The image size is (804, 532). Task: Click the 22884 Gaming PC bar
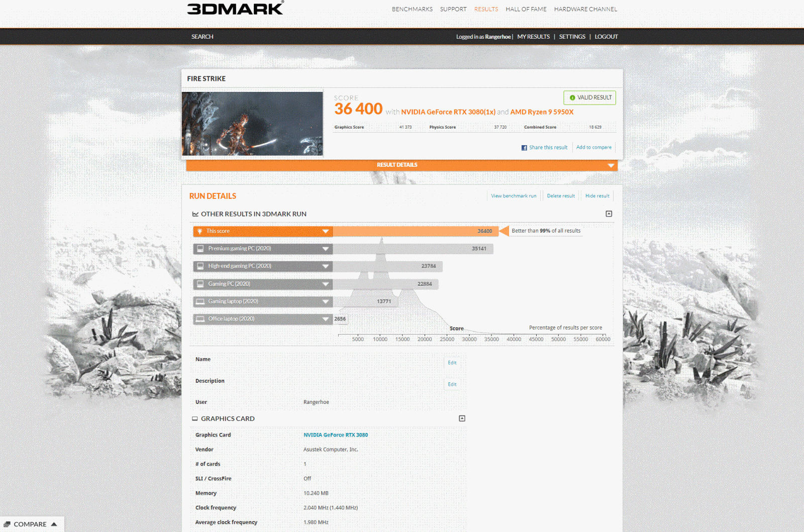[385, 284]
